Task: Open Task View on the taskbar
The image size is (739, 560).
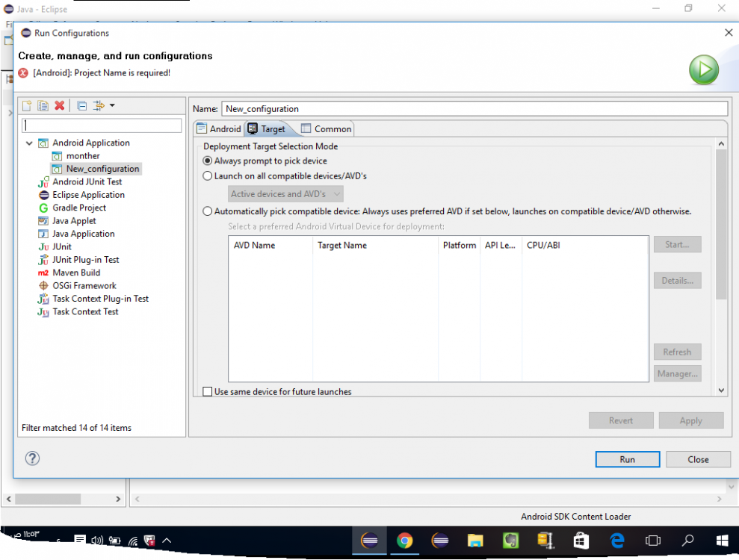Action: tap(653, 541)
